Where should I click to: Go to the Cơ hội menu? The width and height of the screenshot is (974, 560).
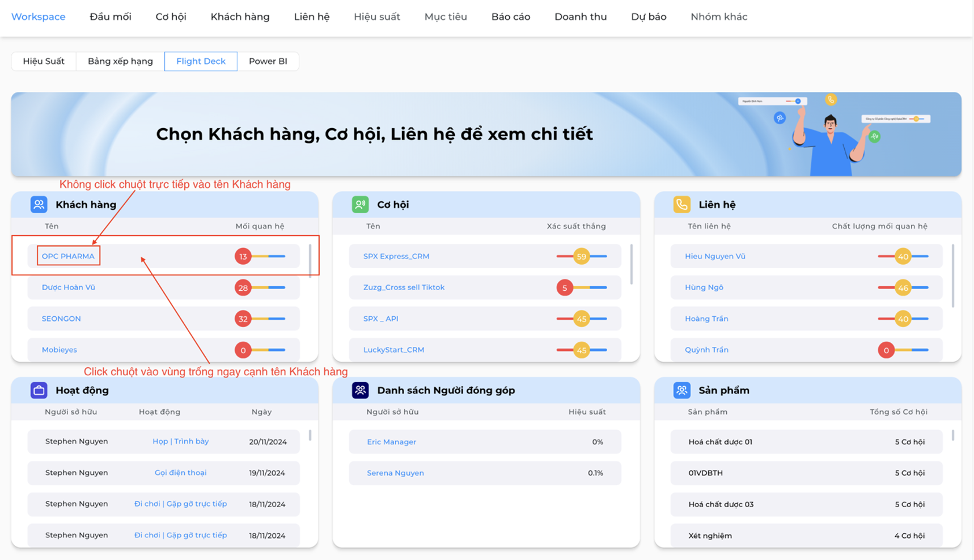coord(171,17)
